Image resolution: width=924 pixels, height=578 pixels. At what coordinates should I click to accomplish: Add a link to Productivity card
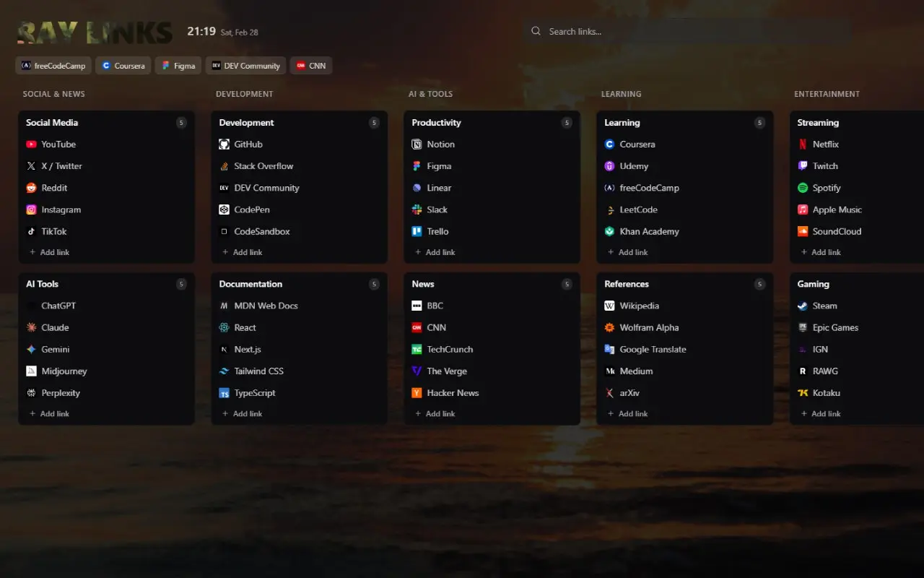(x=435, y=252)
